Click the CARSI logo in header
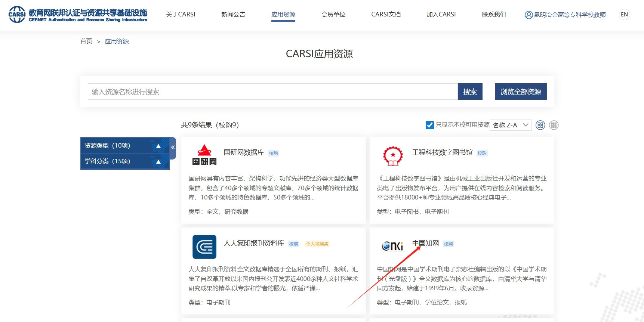The image size is (644, 322). tap(78, 15)
